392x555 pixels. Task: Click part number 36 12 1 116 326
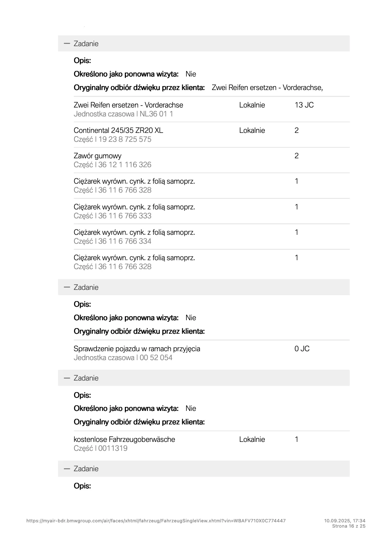coord(125,165)
